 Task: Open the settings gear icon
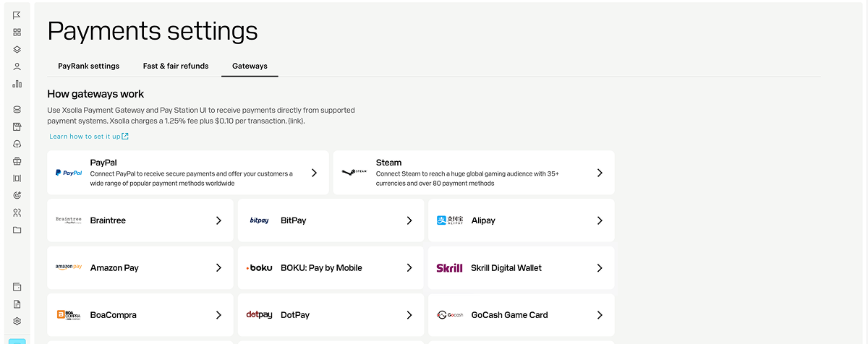point(17,321)
